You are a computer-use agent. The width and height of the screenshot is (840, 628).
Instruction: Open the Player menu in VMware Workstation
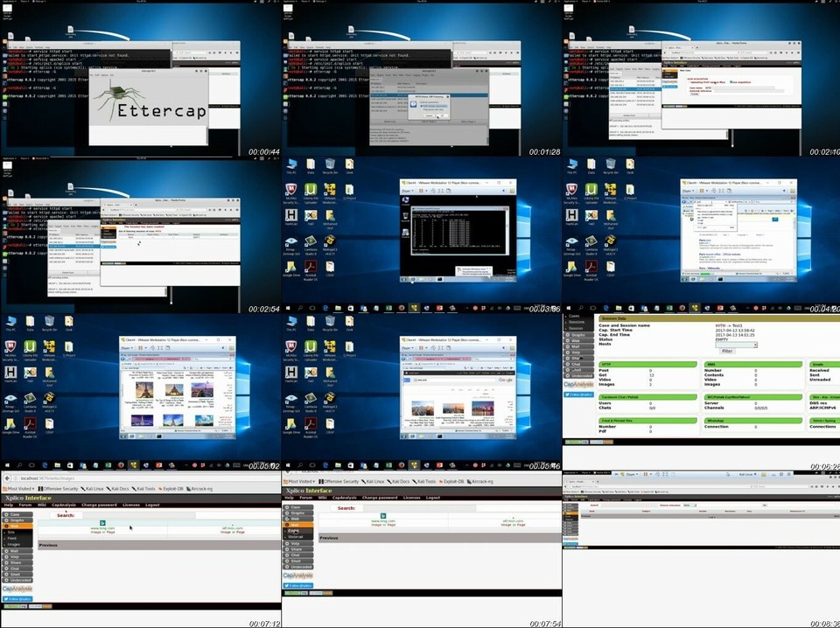click(x=407, y=190)
